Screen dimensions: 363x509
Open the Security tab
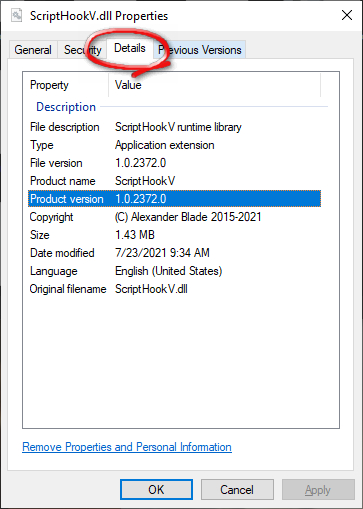coord(82,50)
